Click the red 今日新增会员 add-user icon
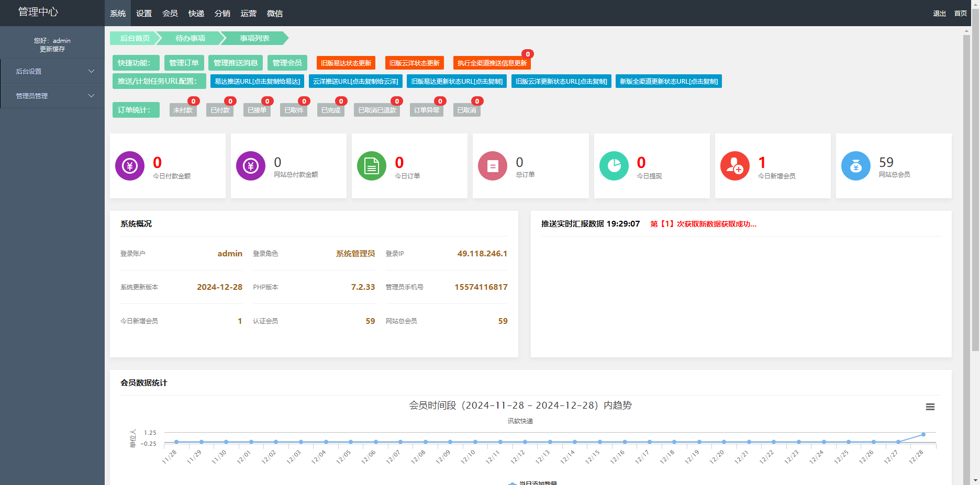 click(734, 165)
